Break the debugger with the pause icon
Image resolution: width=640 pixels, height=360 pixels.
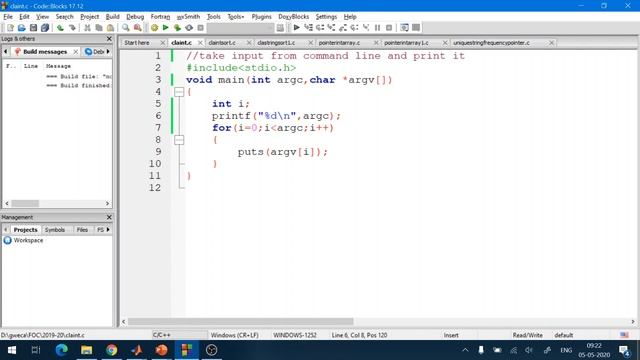tap(378, 28)
